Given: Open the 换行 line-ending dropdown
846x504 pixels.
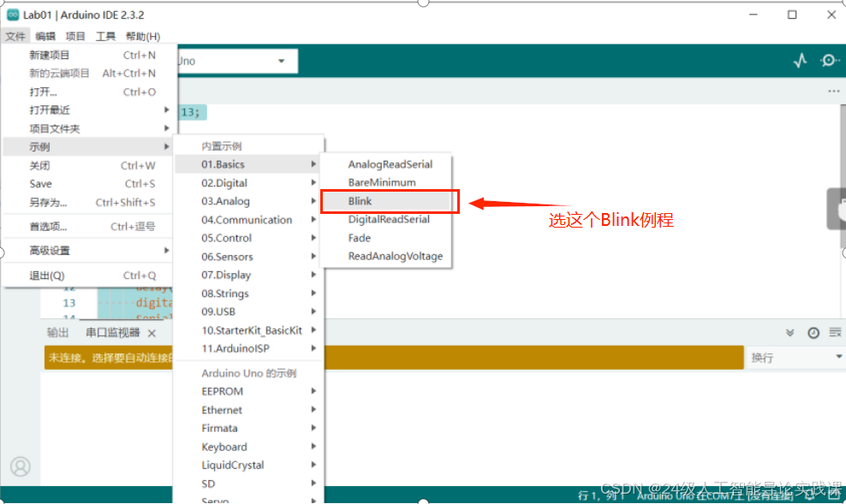Looking at the screenshot, I should point(795,358).
